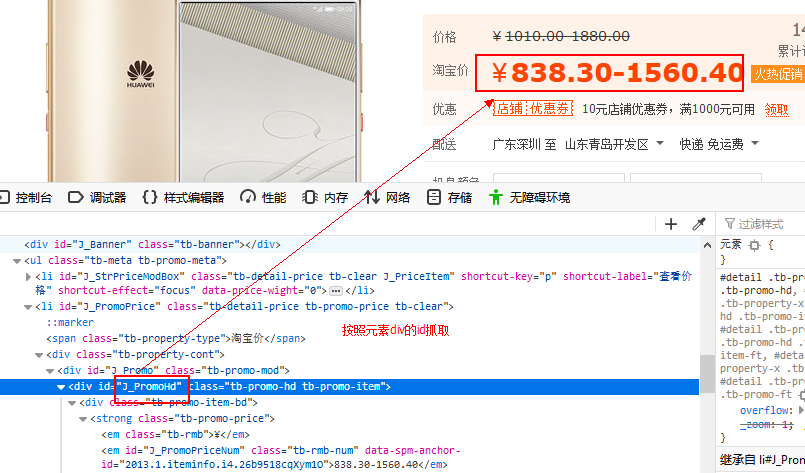This screenshot has width=805, height=473.
Task: Open the 存储 storage tab
Action: (449, 198)
